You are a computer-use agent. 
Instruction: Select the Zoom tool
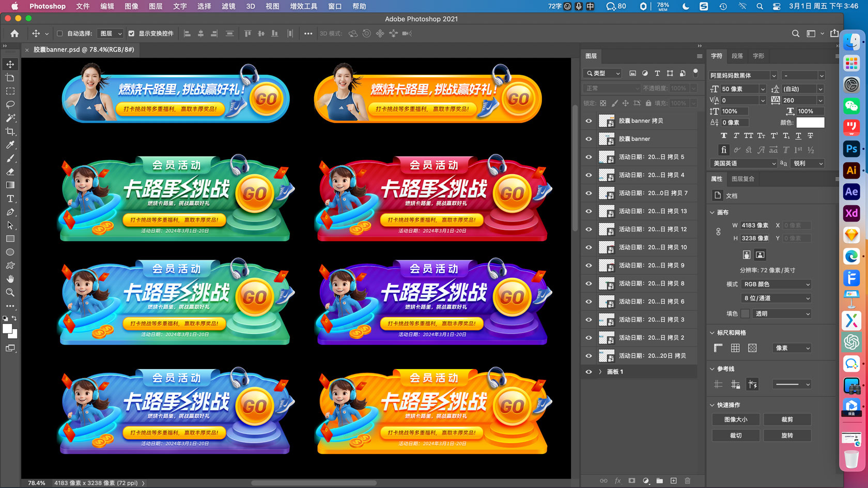coord(10,292)
